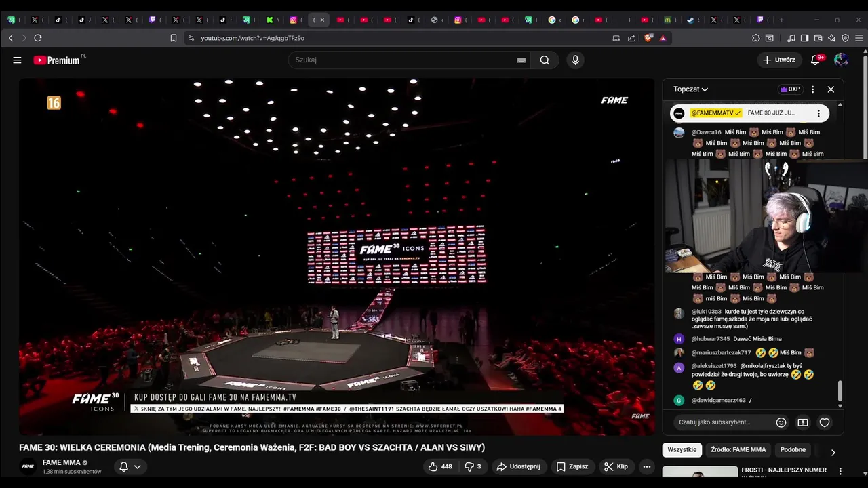Open the browser sidebar panel
The height and width of the screenshot is (488, 868).
pyautogui.click(x=804, y=38)
